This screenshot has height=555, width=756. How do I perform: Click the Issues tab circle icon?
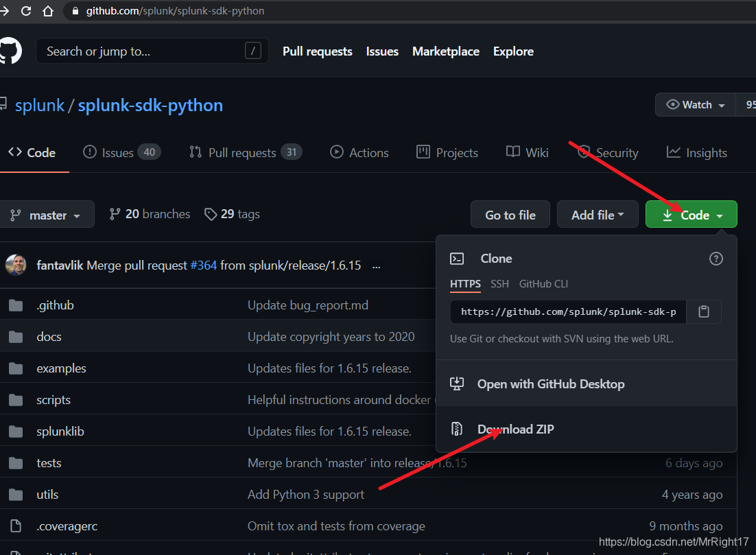(90, 152)
